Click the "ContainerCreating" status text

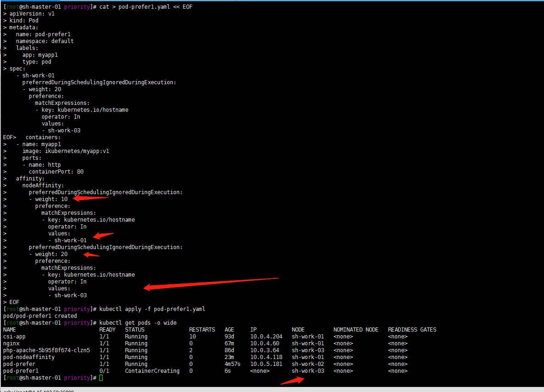(152, 371)
